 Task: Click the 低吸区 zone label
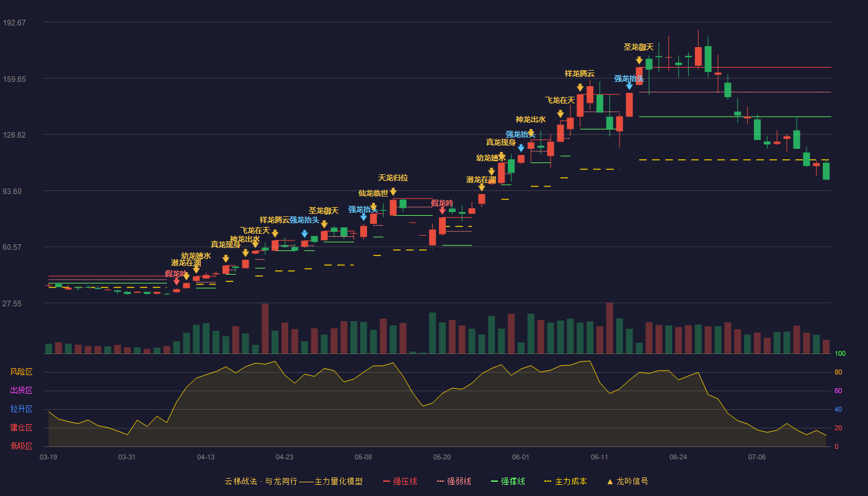coord(21,446)
